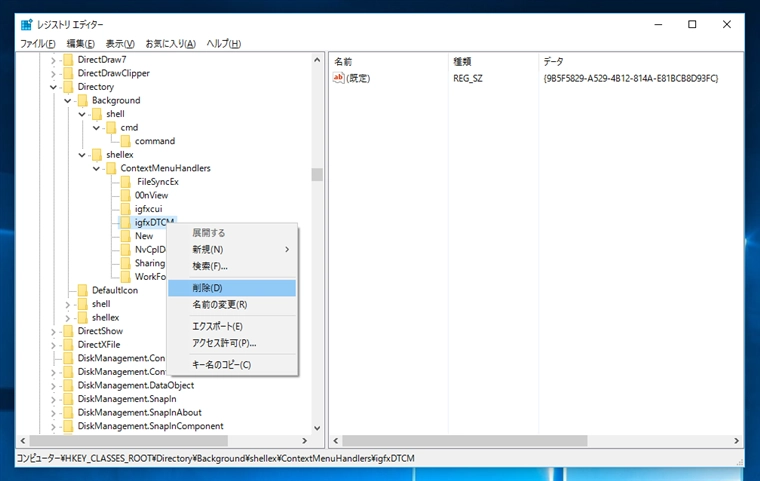Collapse the Directory key
The height and width of the screenshot is (481, 760).
[53, 87]
